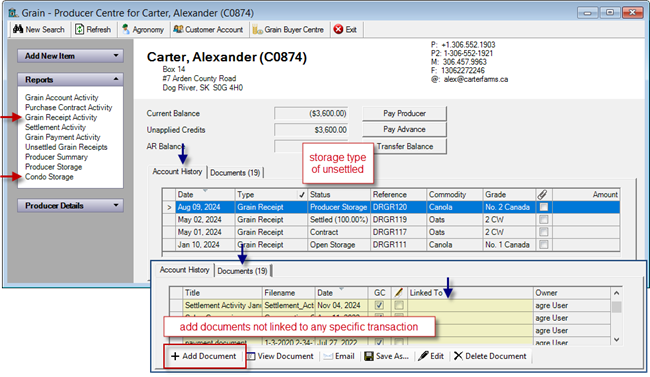Toggle GC checkbox for Settlement Activity document

click(x=379, y=305)
